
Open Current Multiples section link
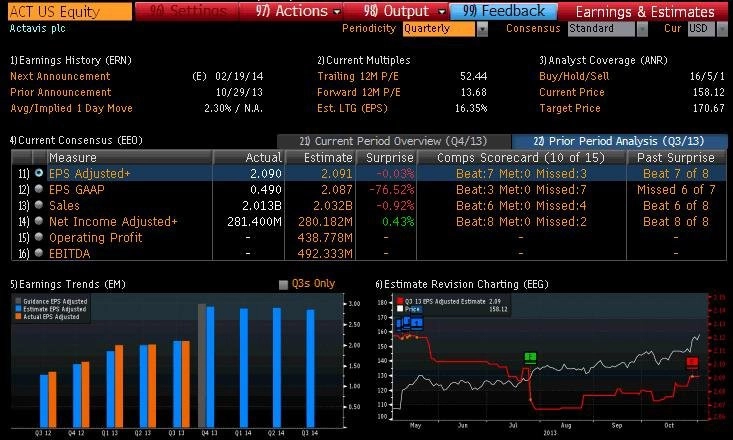[x=364, y=60]
